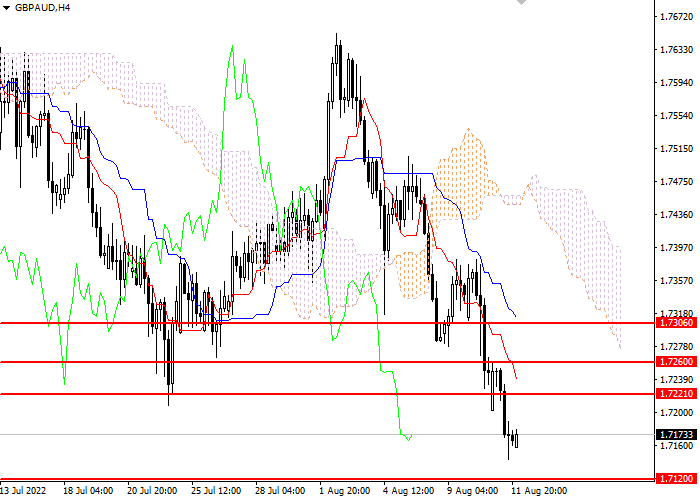Viewport: 700px width, 500px height.
Task: Click the 25 Jul 12:00 time label
Action: [217, 491]
